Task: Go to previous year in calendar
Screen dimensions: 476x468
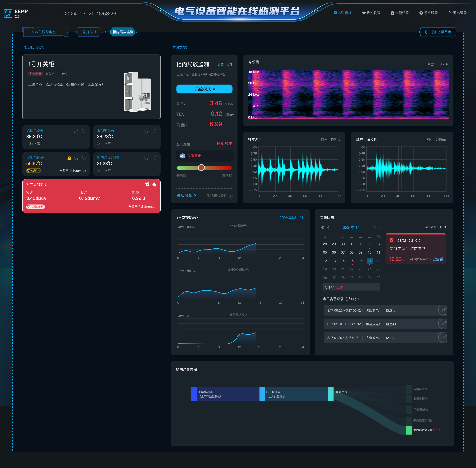Action: coord(322,228)
